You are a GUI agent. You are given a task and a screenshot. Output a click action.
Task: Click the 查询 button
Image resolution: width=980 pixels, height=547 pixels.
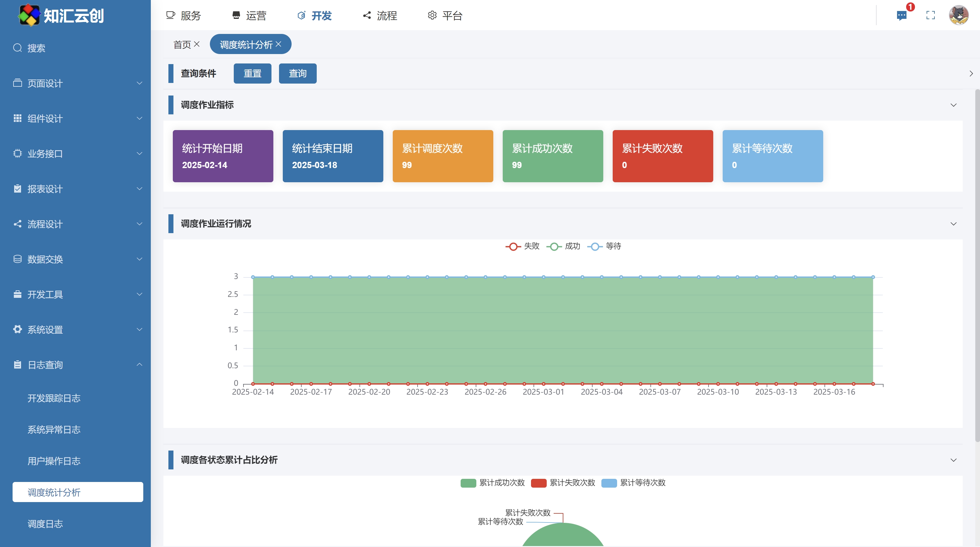pos(298,74)
